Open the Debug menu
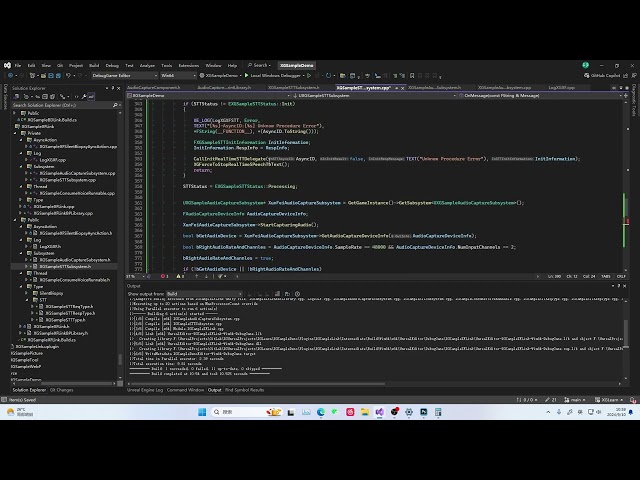640x480 pixels. click(112, 65)
